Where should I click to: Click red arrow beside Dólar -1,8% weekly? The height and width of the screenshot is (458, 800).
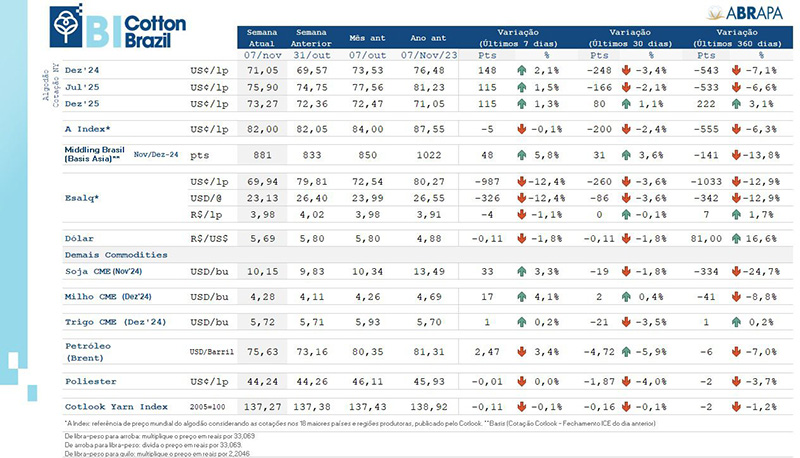point(521,238)
